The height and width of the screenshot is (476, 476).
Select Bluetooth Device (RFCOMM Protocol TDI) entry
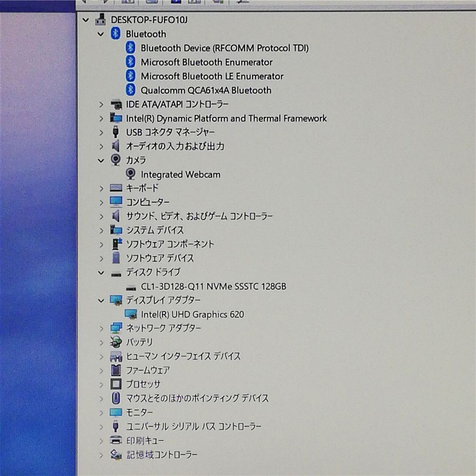click(x=225, y=48)
